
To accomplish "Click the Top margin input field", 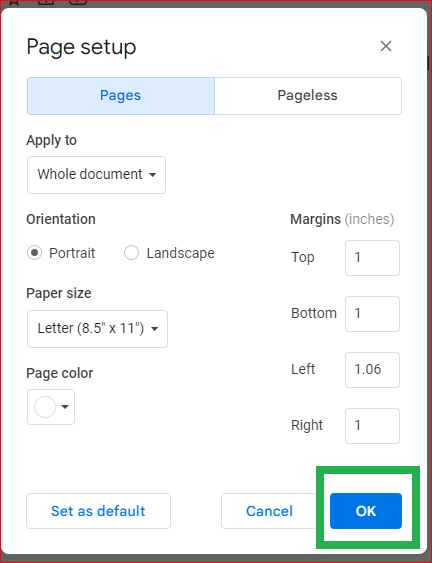I will (x=372, y=258).
